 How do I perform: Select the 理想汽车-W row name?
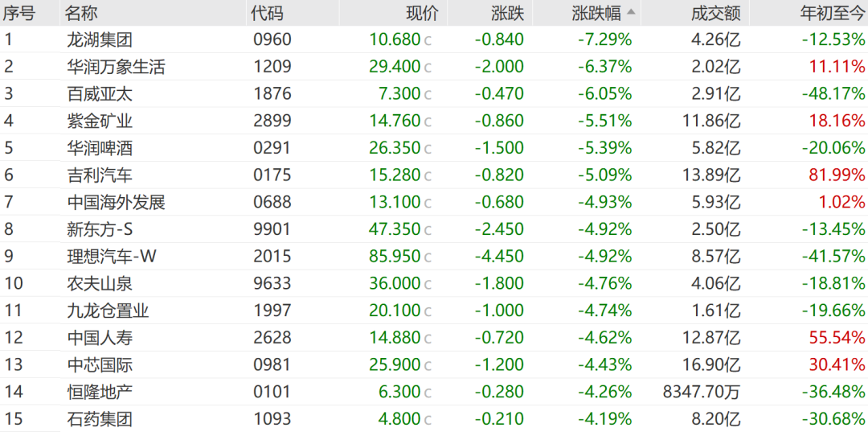[112, 257]
